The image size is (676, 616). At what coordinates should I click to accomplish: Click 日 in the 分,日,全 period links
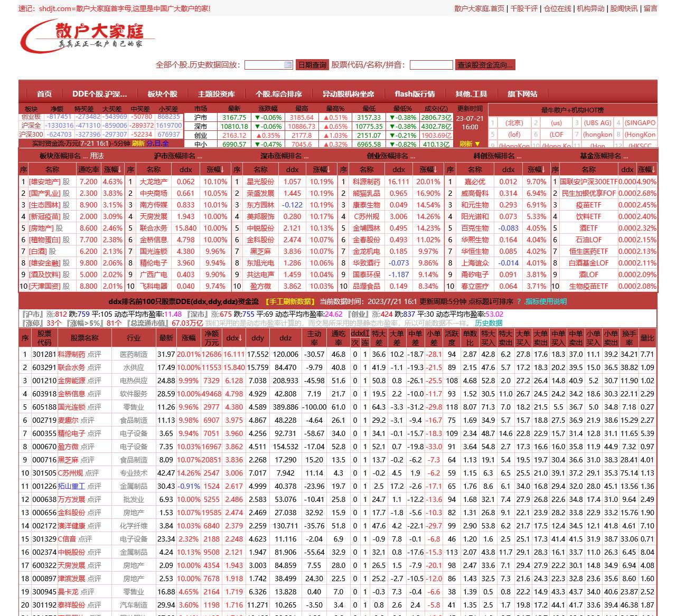coord(157,144)
